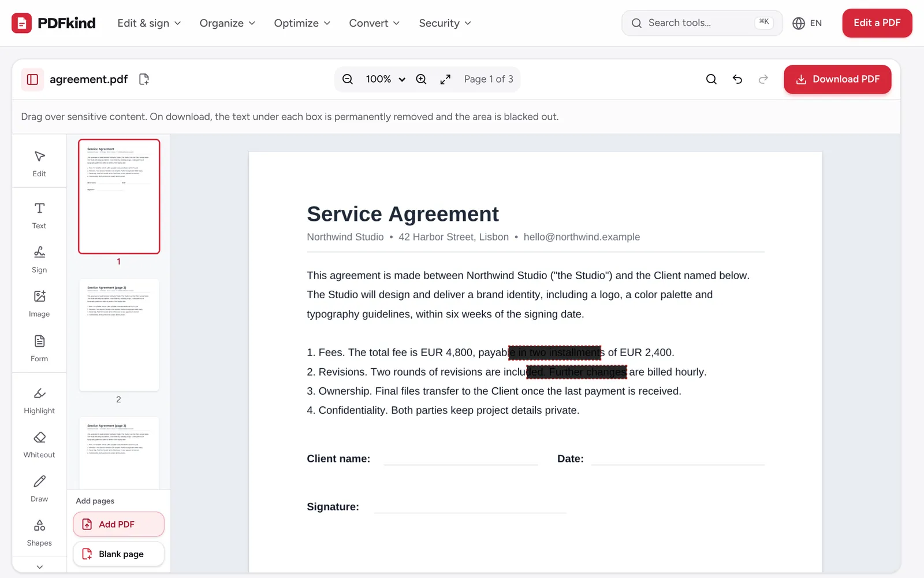Open document search magnifier icon
Screen dimensions: 924x578
711,79
